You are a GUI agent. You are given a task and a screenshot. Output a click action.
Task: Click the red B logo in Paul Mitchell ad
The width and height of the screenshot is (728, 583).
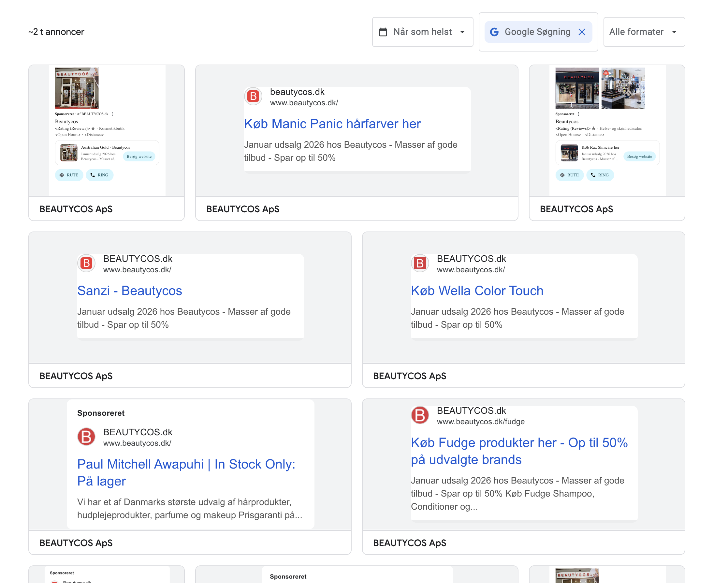click(86, 436)
